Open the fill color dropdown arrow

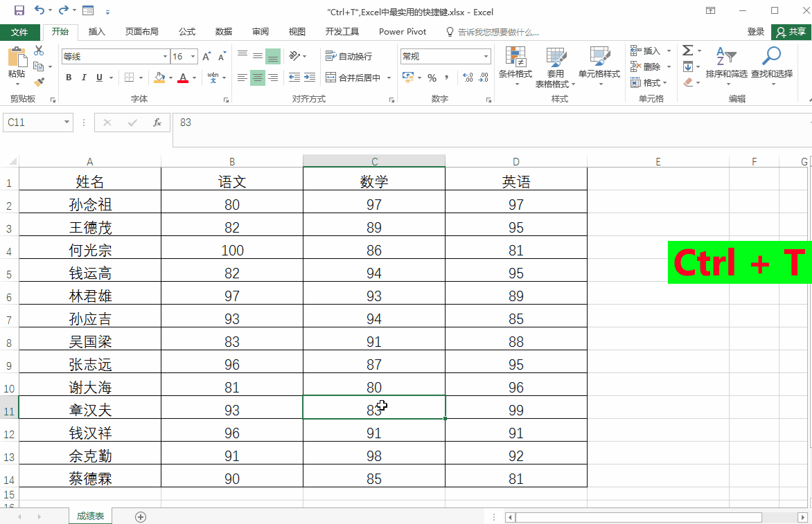click(170, 78)
